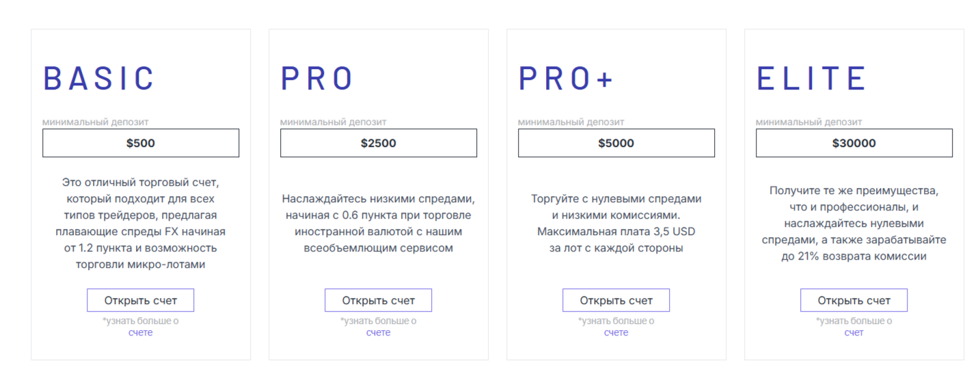
Task: Follow the "счете" link in BASIC card
Action: (x=140, y=333)
